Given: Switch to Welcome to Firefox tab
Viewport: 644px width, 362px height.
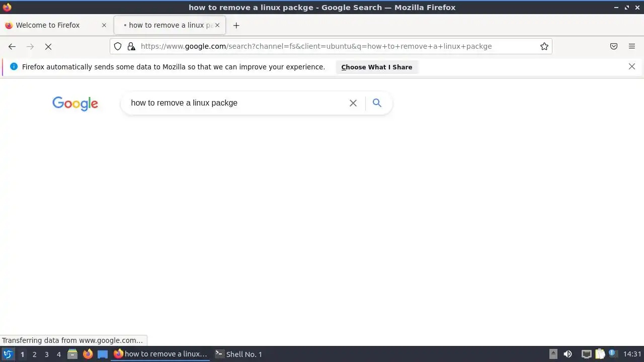Looking at the screenshot, I should tap(55, 25).
